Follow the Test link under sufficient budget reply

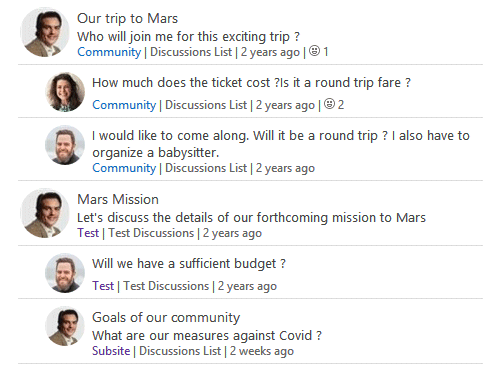click(x=103, y=286)
